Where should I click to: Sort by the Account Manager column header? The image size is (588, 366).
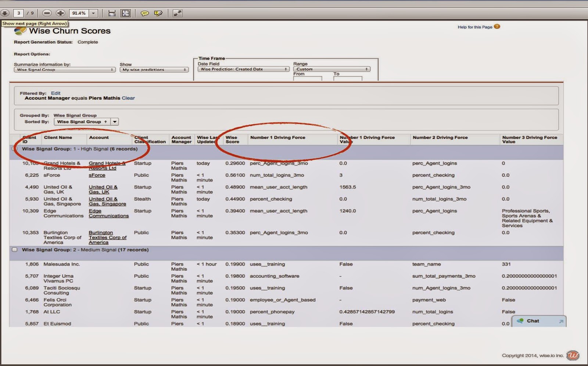182,139
